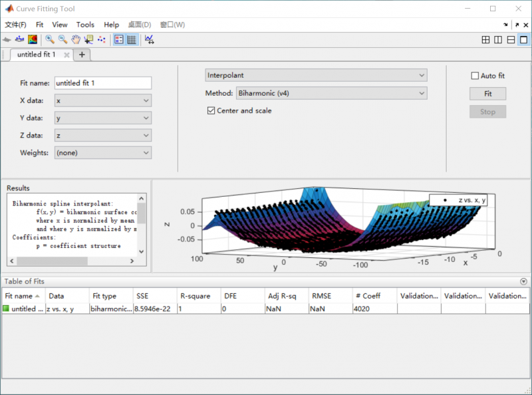Toggle the plot legend toolbar icon
The image size is (532, 395).
click(119, 40)
